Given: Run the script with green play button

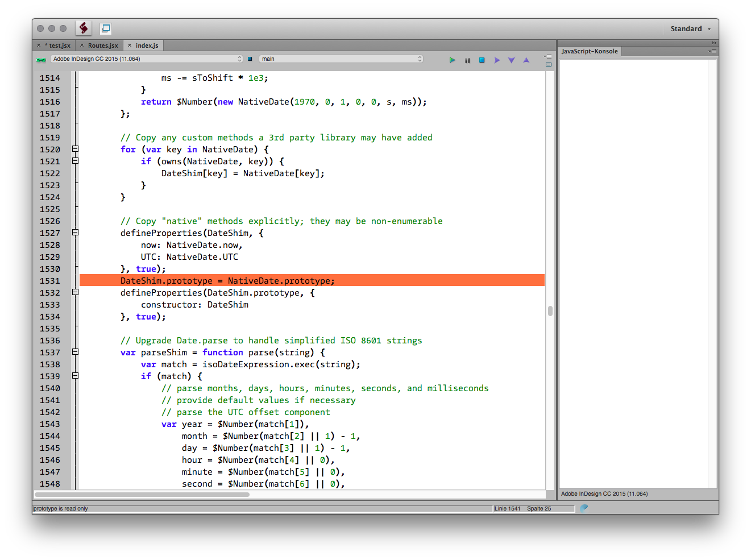Looking at the screenshot, I should click(x=453, y=60).
